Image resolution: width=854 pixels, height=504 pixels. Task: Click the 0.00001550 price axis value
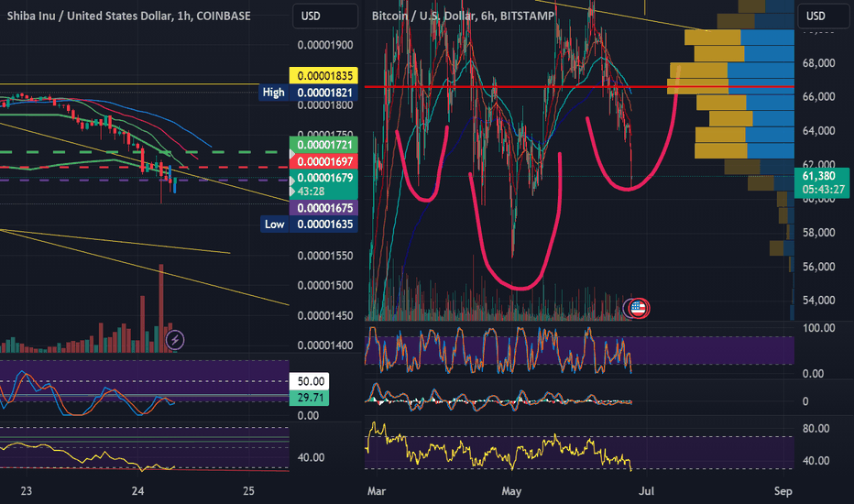[325, 256]
